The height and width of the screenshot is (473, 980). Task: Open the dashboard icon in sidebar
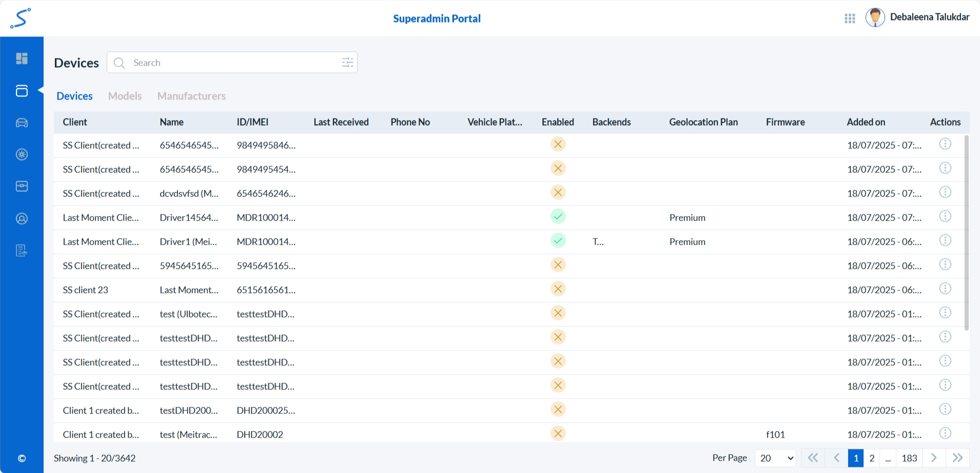coord(22,58)
